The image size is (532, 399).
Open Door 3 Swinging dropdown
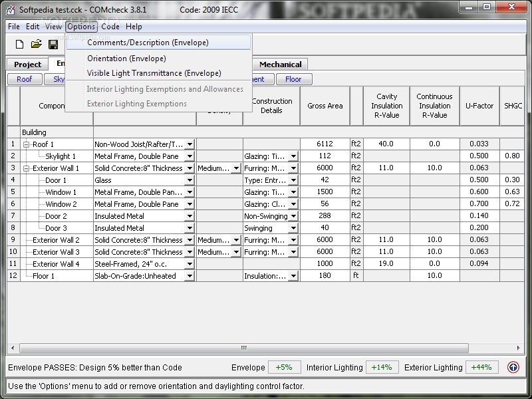[293, 228]
